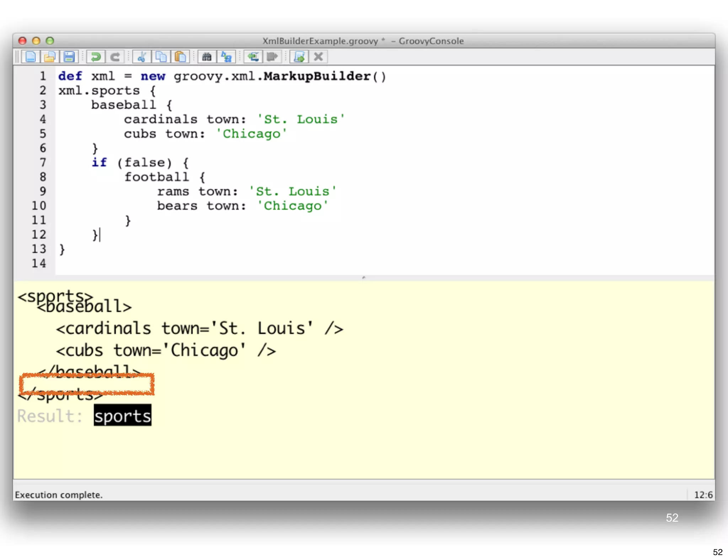Open Find with the binoculars icon
This screenshot has height=560, width=728.
(x=207, y=57)
